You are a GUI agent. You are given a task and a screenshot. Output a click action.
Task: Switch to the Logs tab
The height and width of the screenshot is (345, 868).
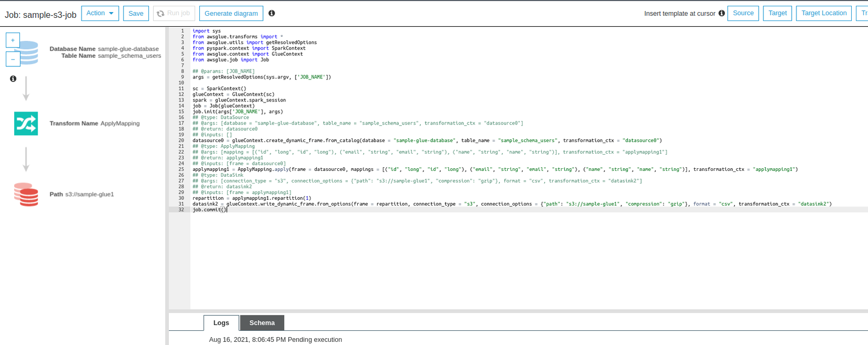pos(221,323)
